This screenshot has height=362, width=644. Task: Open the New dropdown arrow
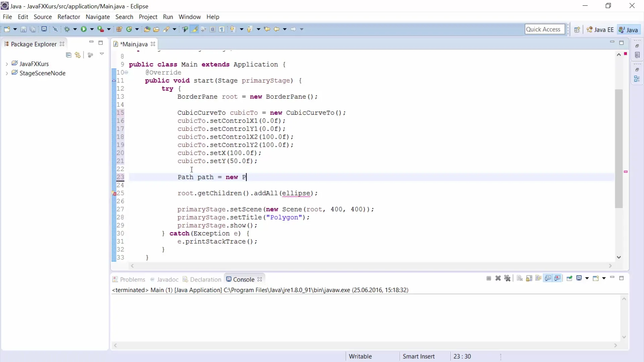pos(15,29)
